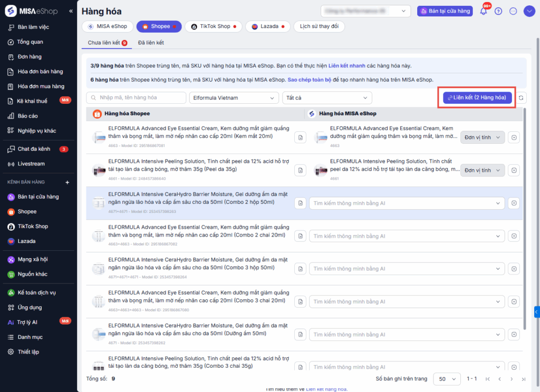Open Kê khai thuế in the sidebar
Screen dimensions: 540x392
pos(32,101)
